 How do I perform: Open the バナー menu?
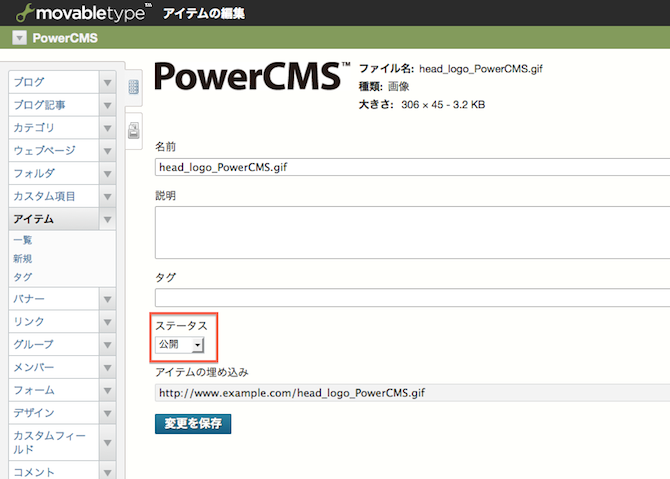54,299
